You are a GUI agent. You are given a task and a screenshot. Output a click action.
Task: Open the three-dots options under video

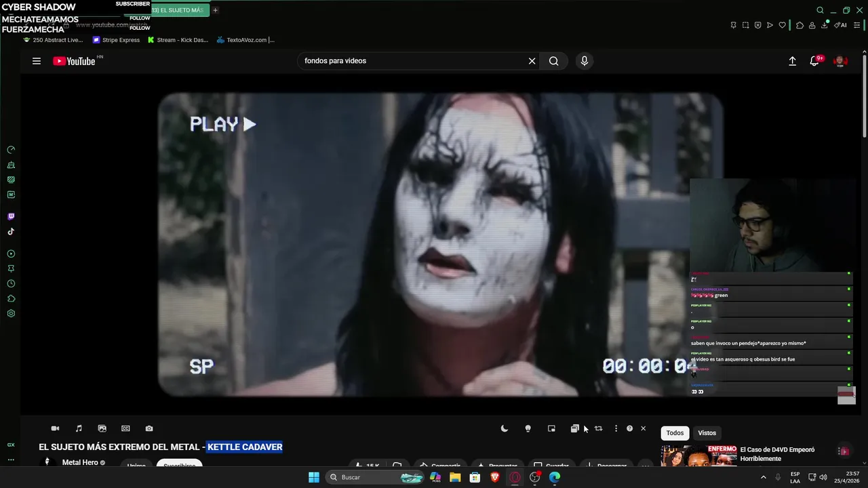tap(616, 428)
